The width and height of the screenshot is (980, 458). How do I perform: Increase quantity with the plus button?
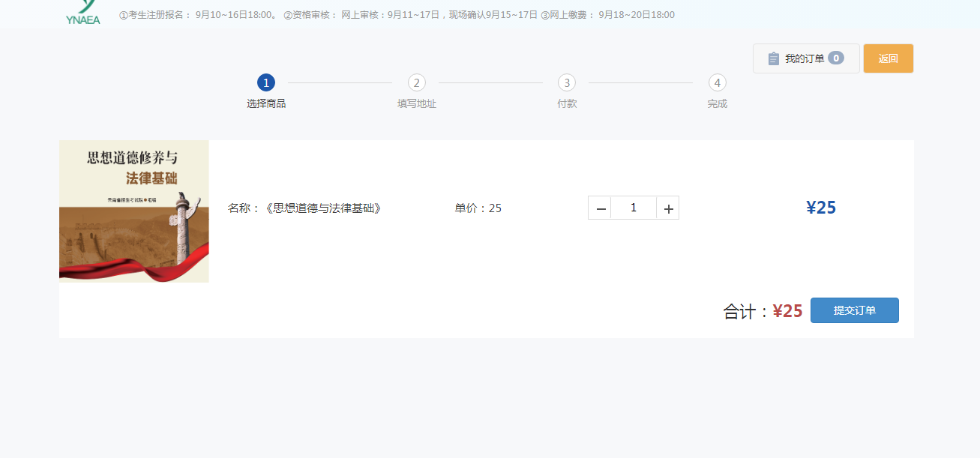pos(668,208)
